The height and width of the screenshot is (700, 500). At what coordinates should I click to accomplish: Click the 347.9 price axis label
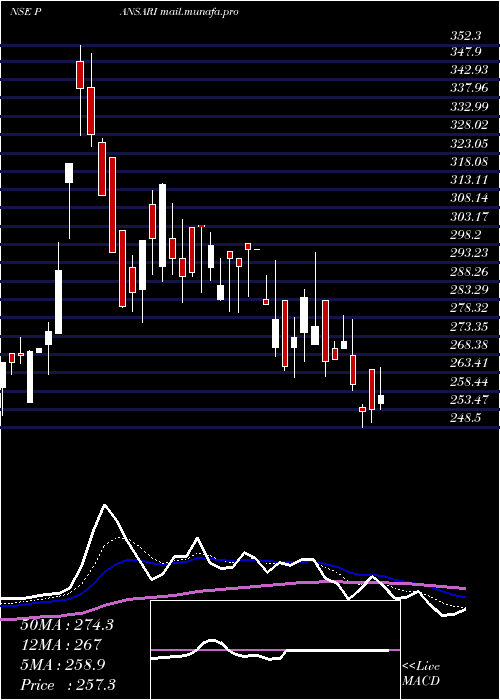(x=466, y=52)
